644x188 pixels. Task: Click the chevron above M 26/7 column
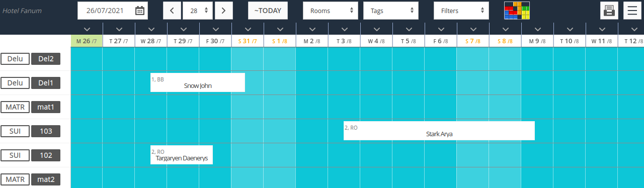click(x=87, y=29)
